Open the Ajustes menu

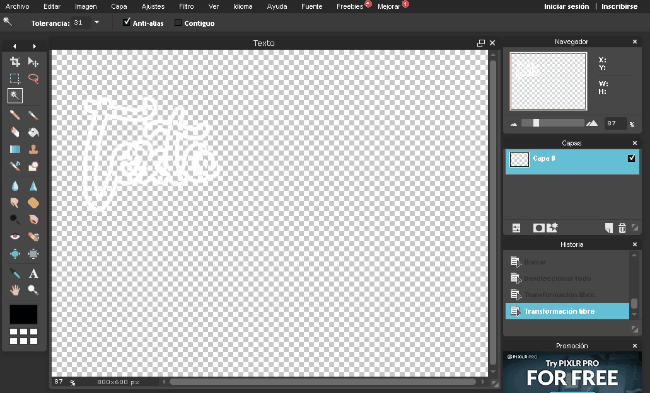point(153,7)
